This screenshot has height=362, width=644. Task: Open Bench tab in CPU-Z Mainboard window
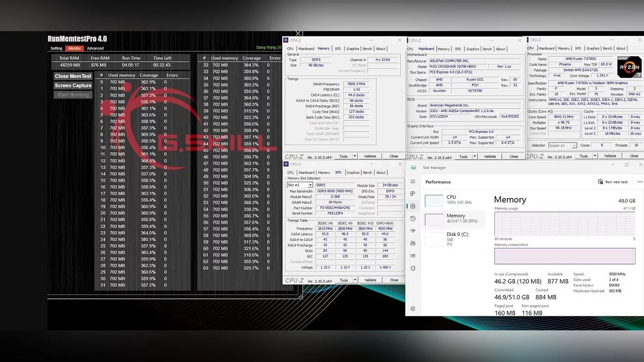coord(487,49)
